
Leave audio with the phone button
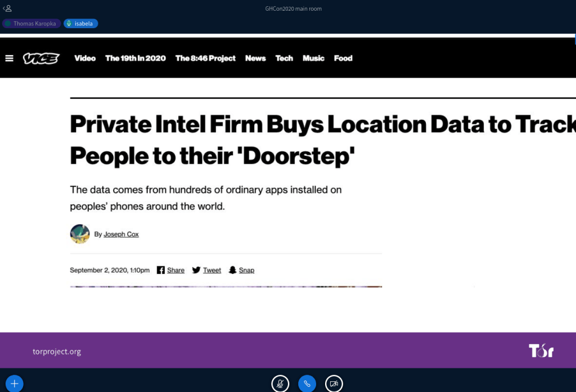pos(307,384)
